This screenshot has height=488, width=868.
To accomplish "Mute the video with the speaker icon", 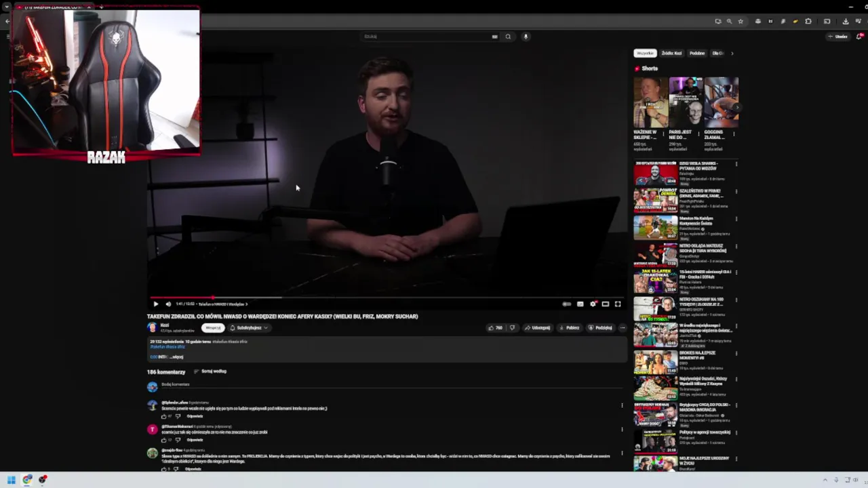I will coord(168,304).
